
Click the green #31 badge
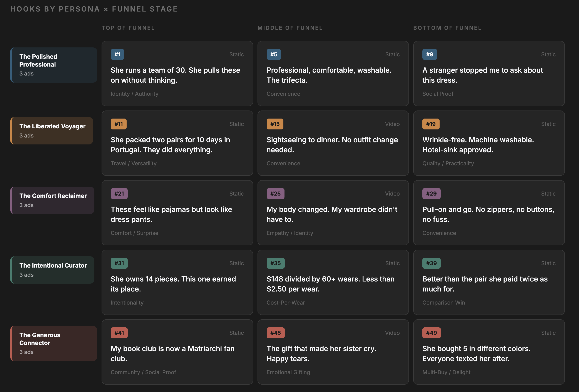pyautogui.click(x=119, y=263)
